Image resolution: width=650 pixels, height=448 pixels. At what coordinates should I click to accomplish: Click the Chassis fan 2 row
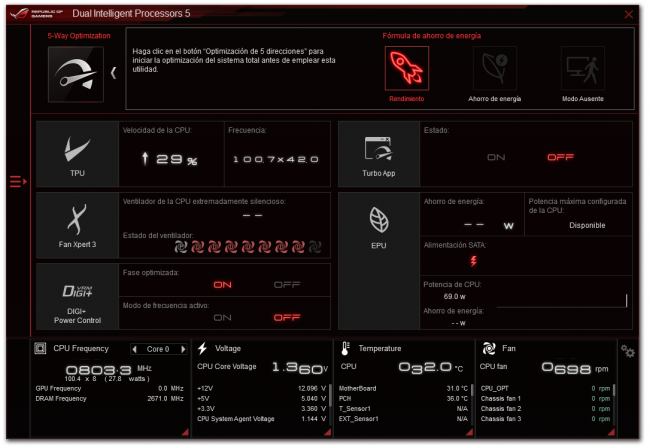(x=546, y=409)
